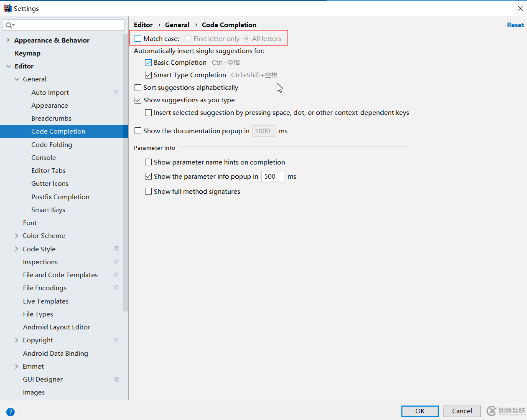This screenshot has width=527, height=420.
Task: Click the parameter info popup delay field
Action: [272, 177]
